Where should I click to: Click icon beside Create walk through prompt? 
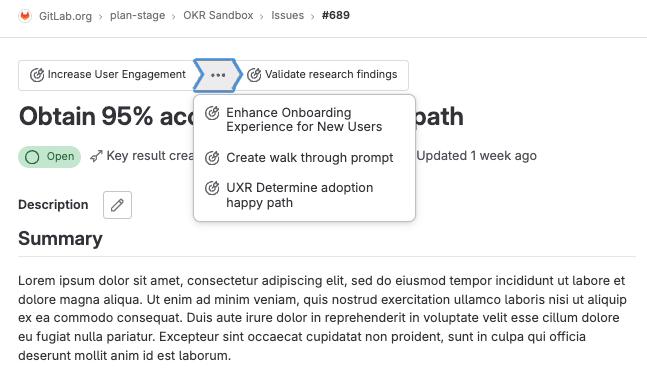[213, 158]
